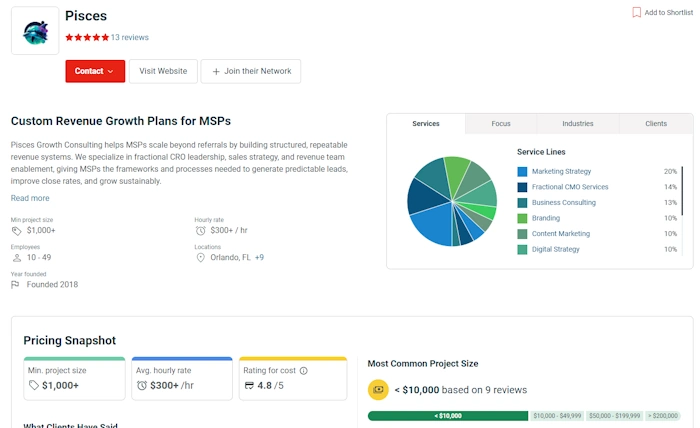Click the Pricing Snapshot heading
Viewport: 700px width, 428px height.
pyautogui.click(x=70, y=341)
